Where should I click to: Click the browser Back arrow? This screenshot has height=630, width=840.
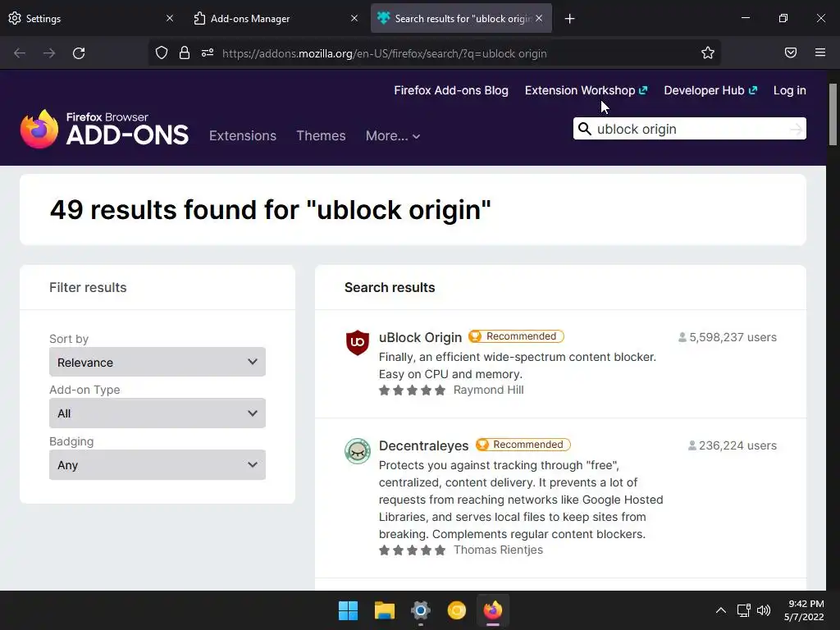[x=20, y=53]
